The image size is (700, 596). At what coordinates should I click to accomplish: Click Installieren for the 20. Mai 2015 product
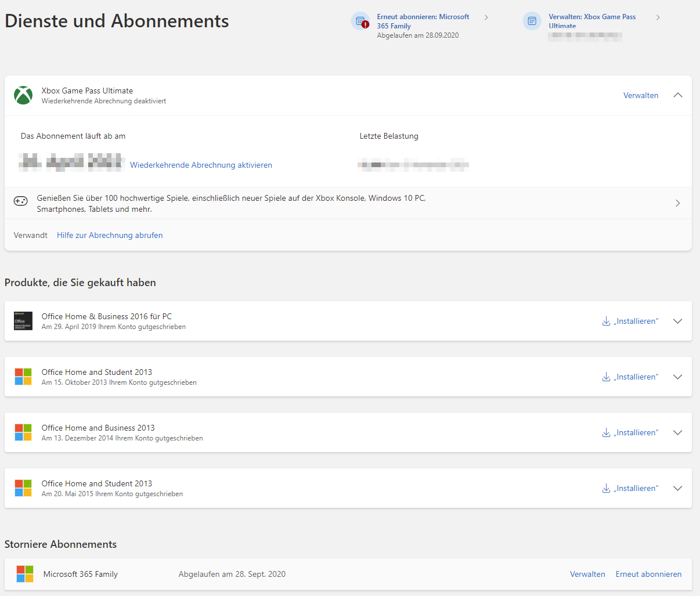tap(636, 488)
